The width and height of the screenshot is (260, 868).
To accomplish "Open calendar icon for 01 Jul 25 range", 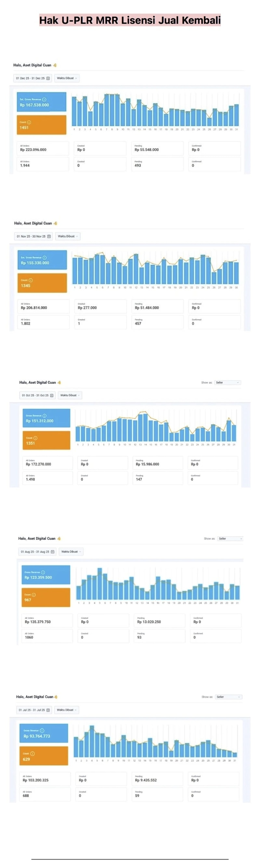I will (48, 709).
